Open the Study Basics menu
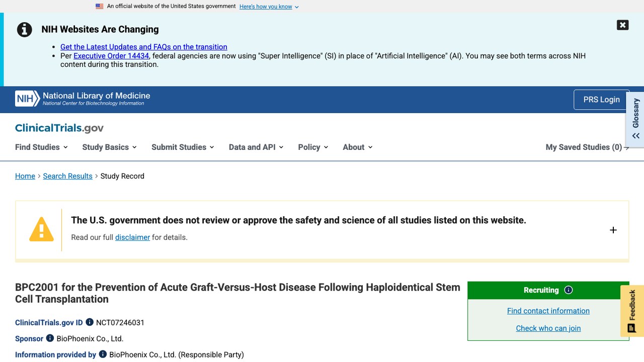The height and width of the screenshot is (362, 644). pyautogui.click(x=109, y=147)
